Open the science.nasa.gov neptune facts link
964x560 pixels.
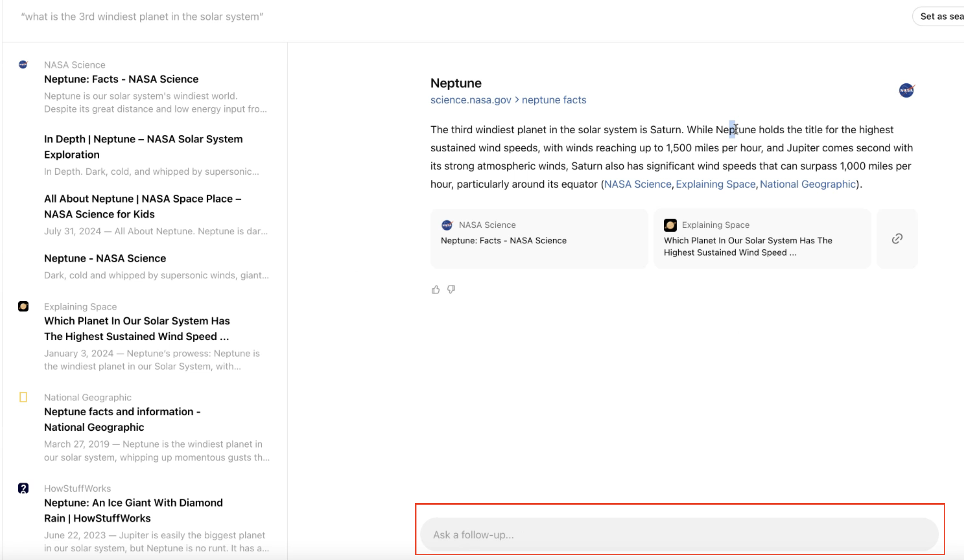point(508,100)
